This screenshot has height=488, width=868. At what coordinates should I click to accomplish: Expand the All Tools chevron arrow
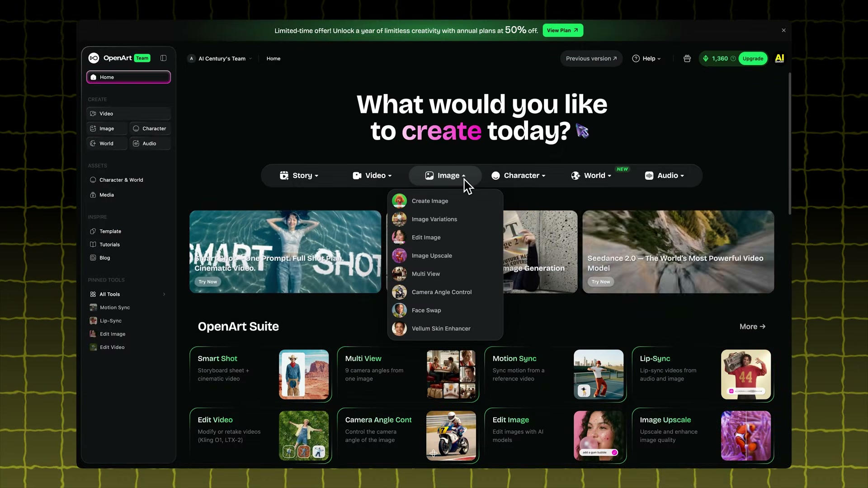click(164, 294)
